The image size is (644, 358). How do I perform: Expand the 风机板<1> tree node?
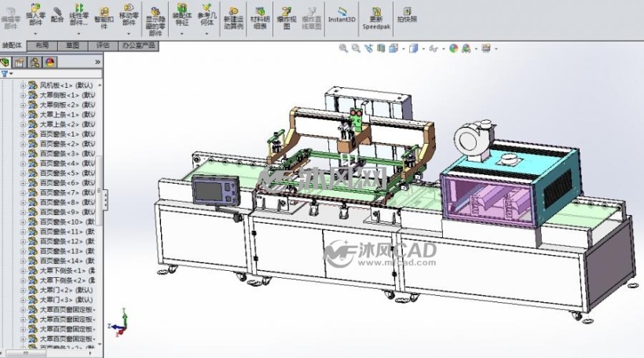[23, 86]
